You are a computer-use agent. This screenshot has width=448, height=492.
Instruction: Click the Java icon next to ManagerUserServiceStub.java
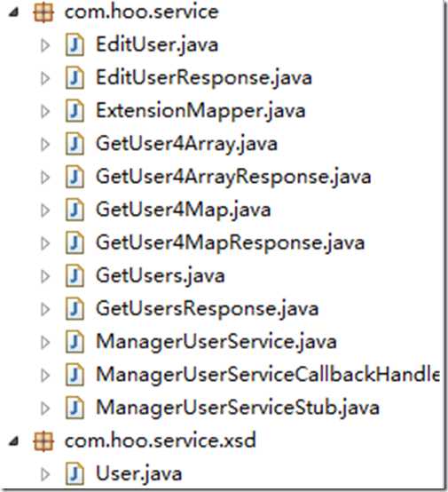75,408
